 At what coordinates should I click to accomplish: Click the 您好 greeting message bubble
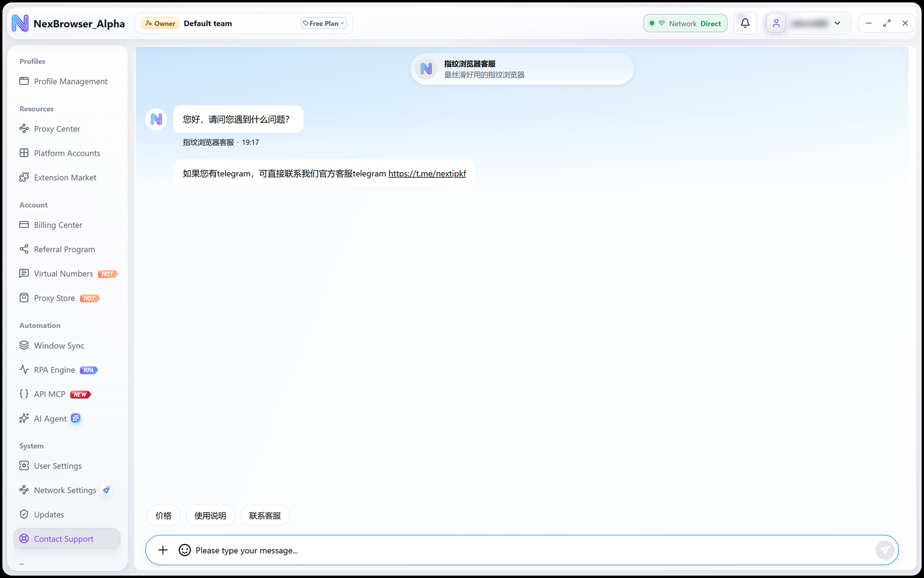tap(238, 119)
